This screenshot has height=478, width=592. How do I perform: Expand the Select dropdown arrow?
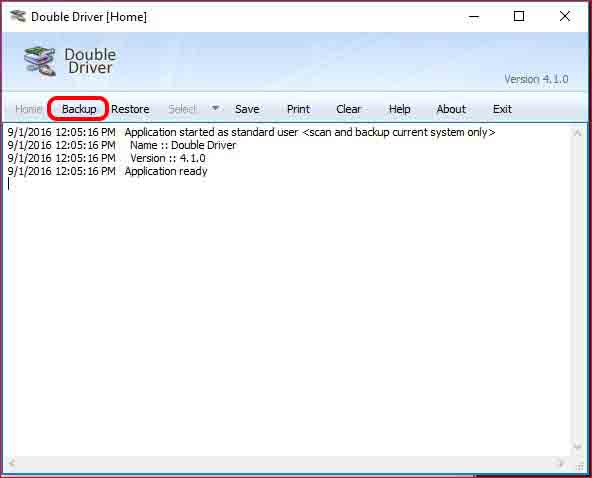(x=215, y=108)
